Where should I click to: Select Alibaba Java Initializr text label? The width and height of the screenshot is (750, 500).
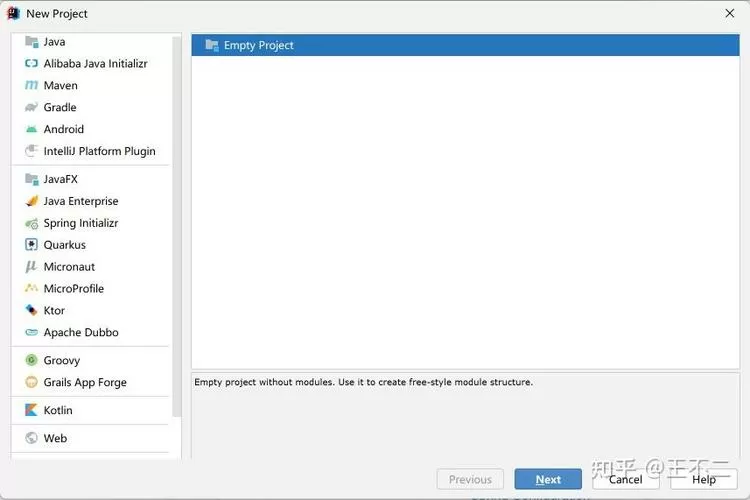[96, 64]
